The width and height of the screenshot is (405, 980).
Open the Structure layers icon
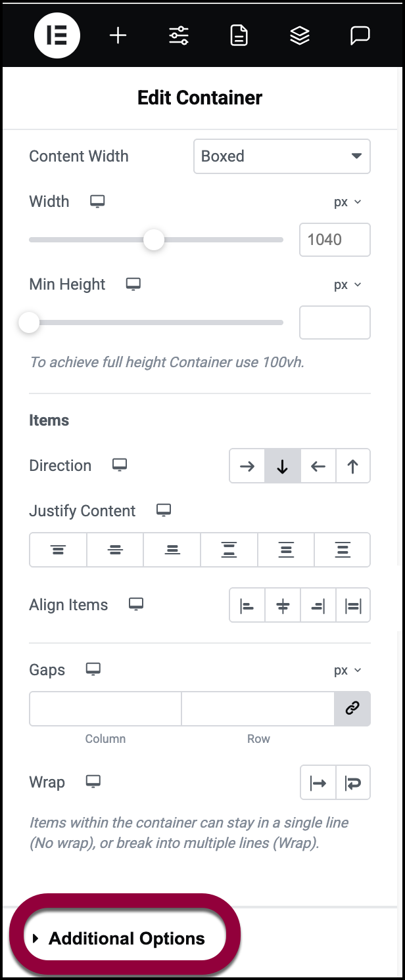300,36
